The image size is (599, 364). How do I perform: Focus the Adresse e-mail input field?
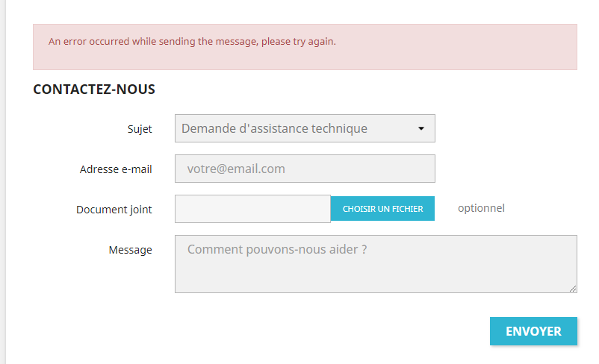pyautogui.click(x=305, y=169)
